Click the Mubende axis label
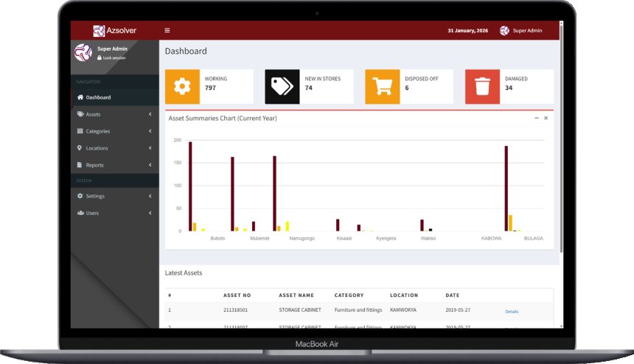The height and width of the screenshot is (364, 634). pos(259,238)
